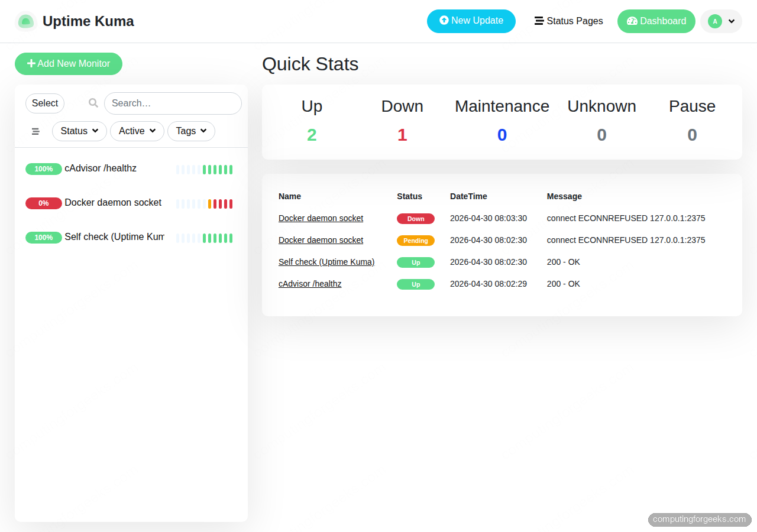757x532 pixels.
Task: Expand the Tags filter dropdown
Action: 191,131
